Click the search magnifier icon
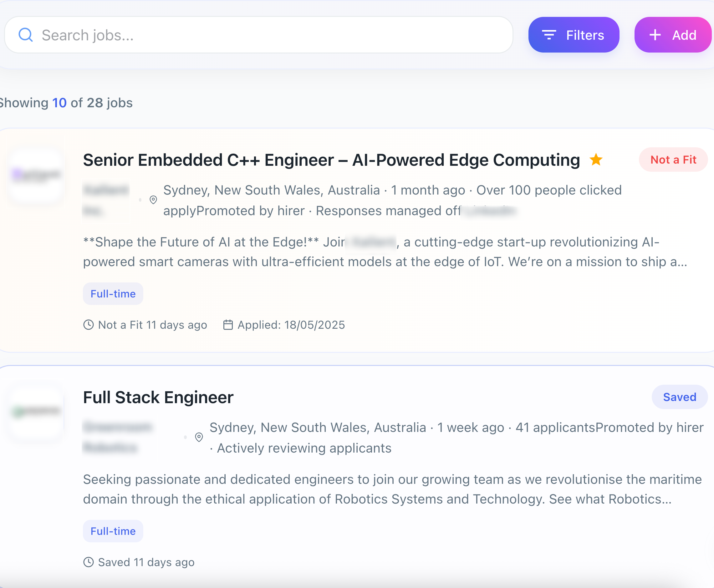Viewport: 714px width, 588px height. coord(26,34)
